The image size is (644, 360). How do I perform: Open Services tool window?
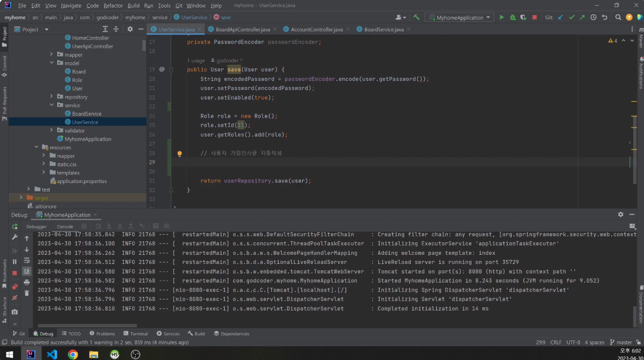(x=168, y=334)
